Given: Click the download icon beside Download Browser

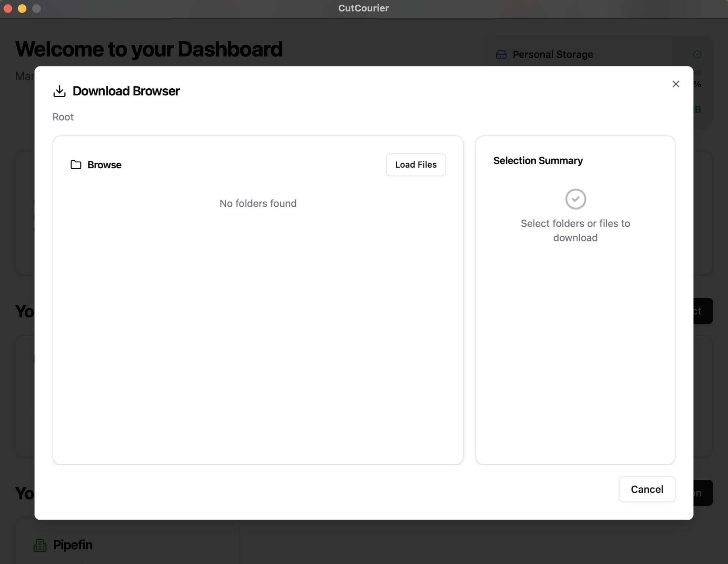Looking at the screenshot, I should (59, 91).
